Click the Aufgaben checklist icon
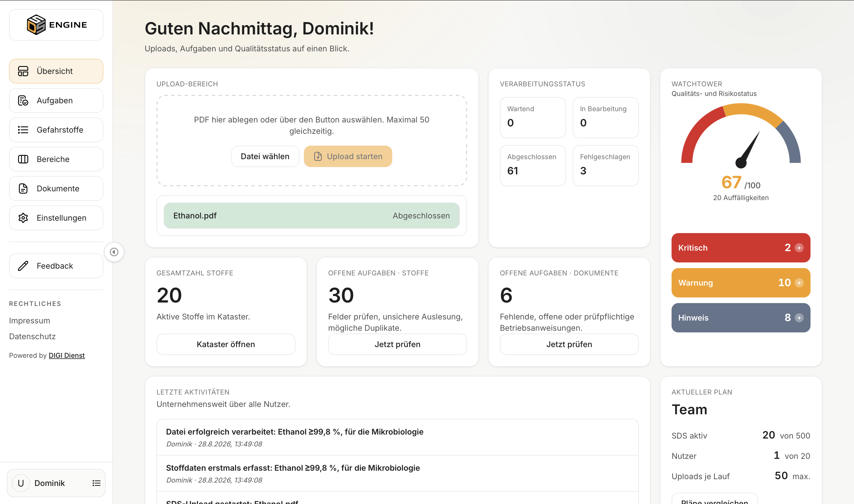Screen dimensions: 854x504 coord(23,100)
